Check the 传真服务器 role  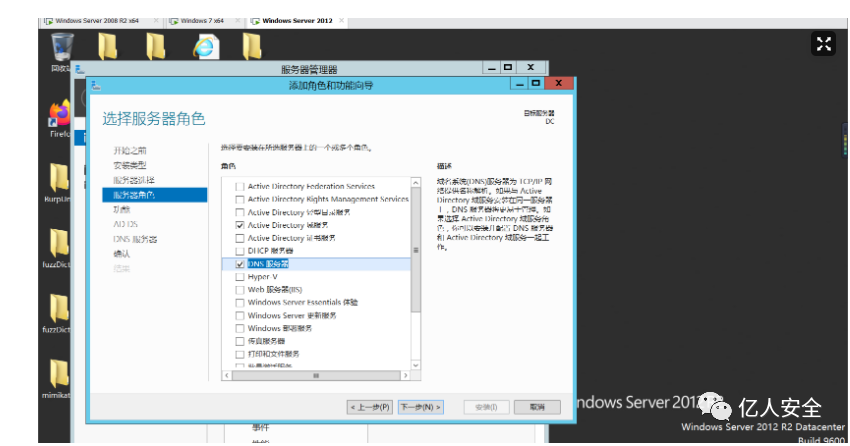(240, 341)
